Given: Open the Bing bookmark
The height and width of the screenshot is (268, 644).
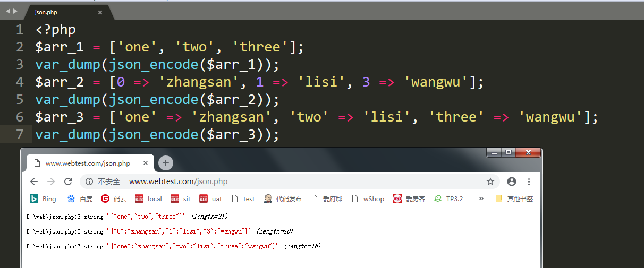Looking at the screenshot, I should tap(43, 198).
